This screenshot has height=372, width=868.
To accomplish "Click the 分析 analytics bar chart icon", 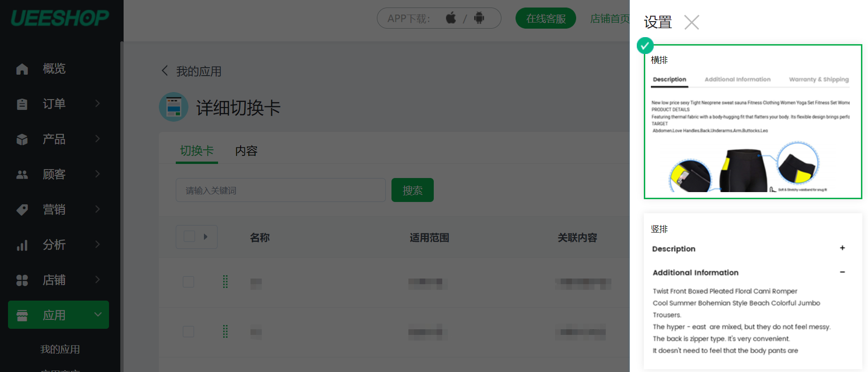I will 22,245.
